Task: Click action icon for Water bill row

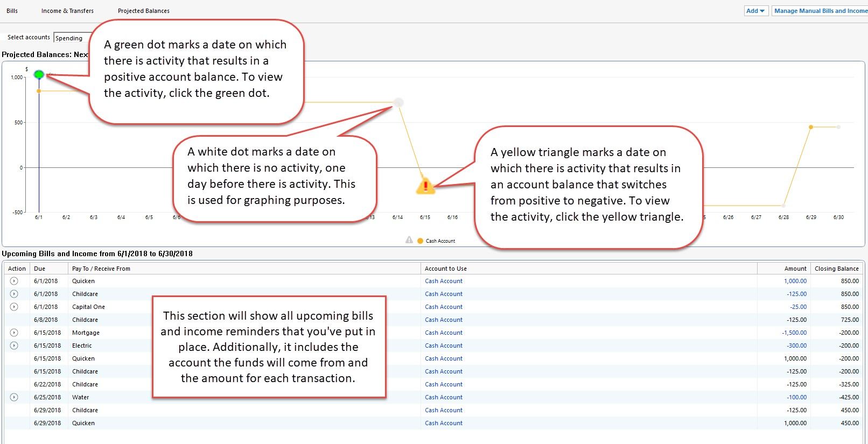Action: pyautogui.click(x=14, y=397)
